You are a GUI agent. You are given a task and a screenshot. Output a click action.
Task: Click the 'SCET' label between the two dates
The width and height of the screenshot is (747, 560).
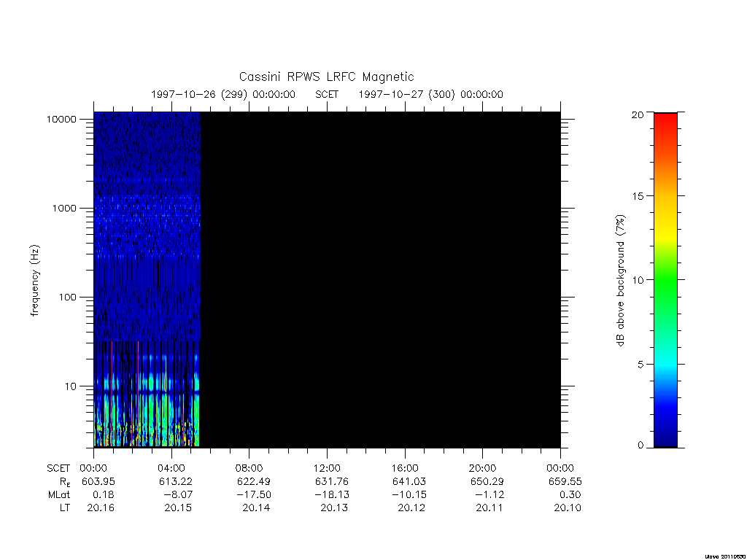(x=327, y=94)
